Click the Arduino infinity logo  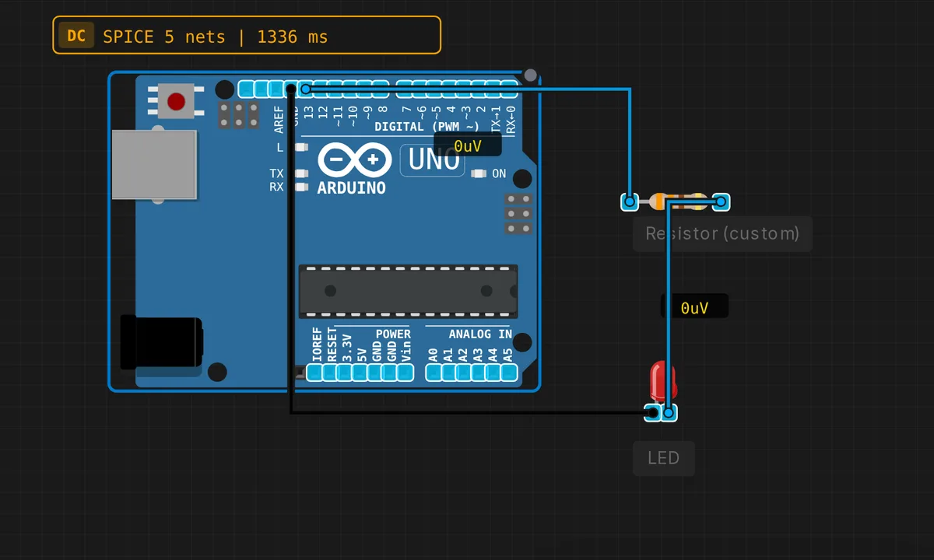[354, 160]
